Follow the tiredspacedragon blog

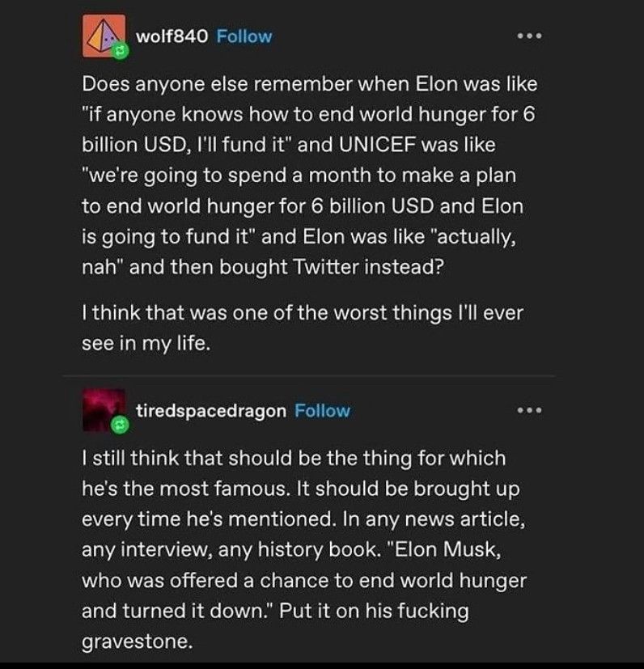click(322, 411)
